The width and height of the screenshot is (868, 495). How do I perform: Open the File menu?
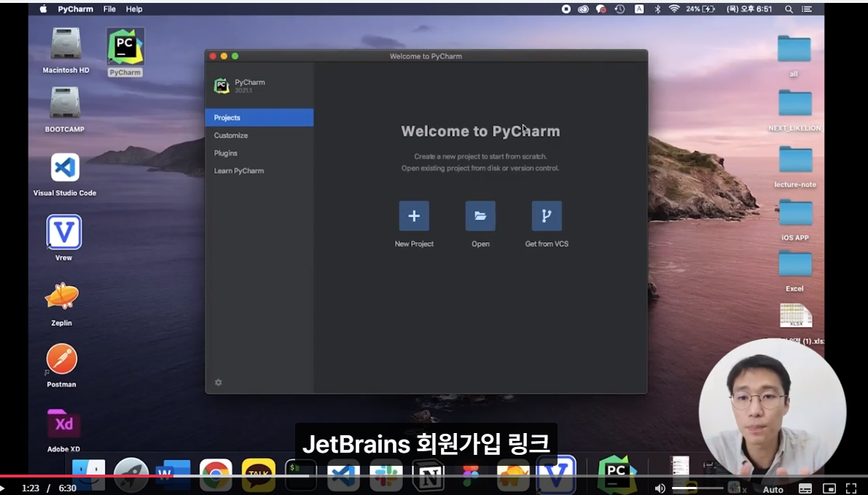tap(109, 9)
